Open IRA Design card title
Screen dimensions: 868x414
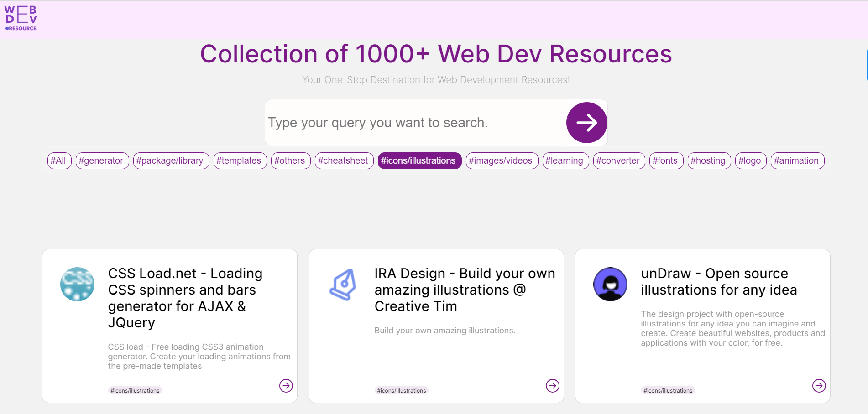click(465, 290)
